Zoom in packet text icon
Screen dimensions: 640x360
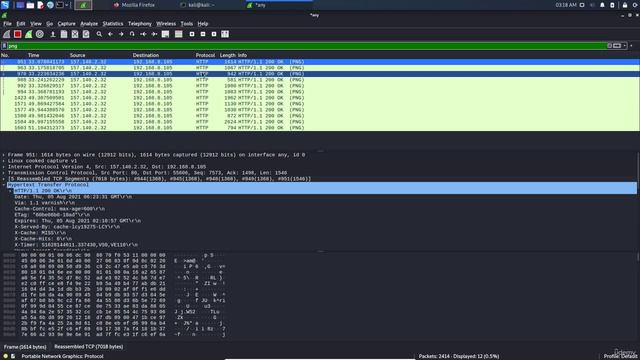(x=192, y=34)
